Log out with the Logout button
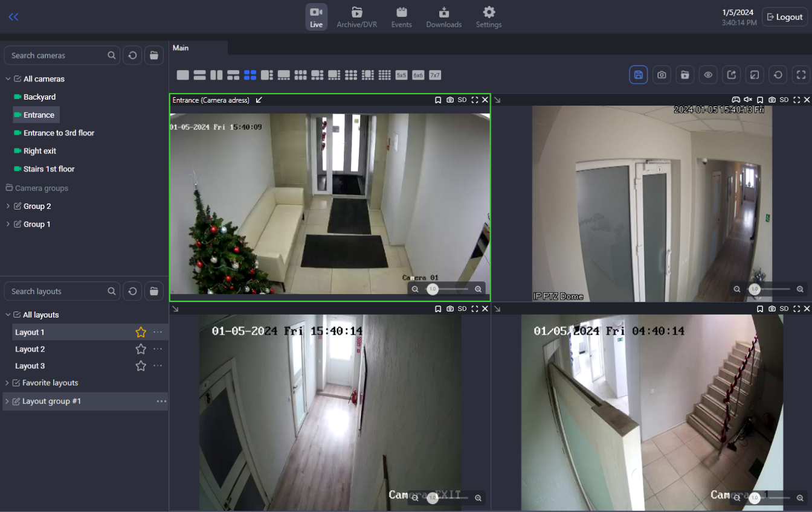The image size is (812, 512). (x=785, y=17)
